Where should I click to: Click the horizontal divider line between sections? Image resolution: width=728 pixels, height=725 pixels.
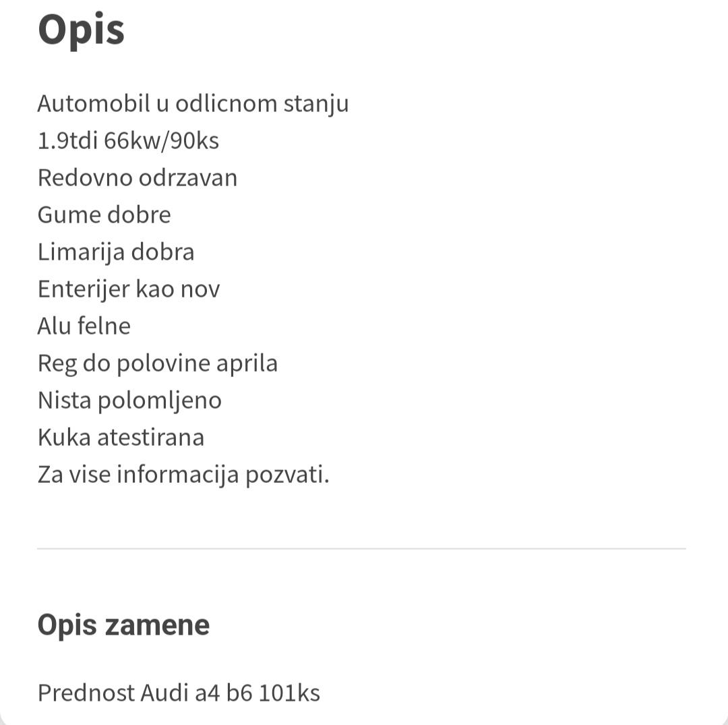click(x=362, y=548)
